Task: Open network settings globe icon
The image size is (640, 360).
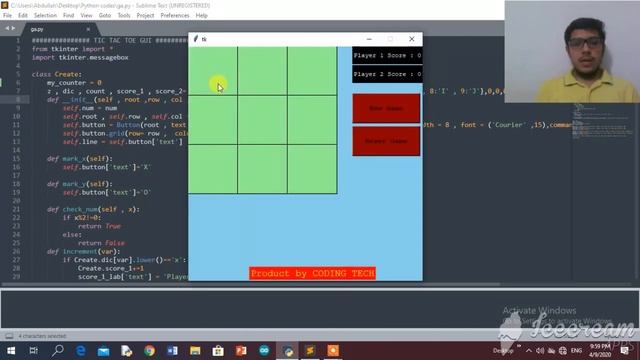Action: [563, 351]
